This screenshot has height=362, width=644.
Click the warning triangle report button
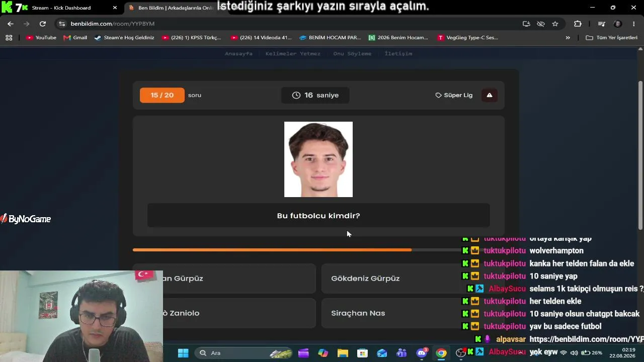tap(490, 95)
